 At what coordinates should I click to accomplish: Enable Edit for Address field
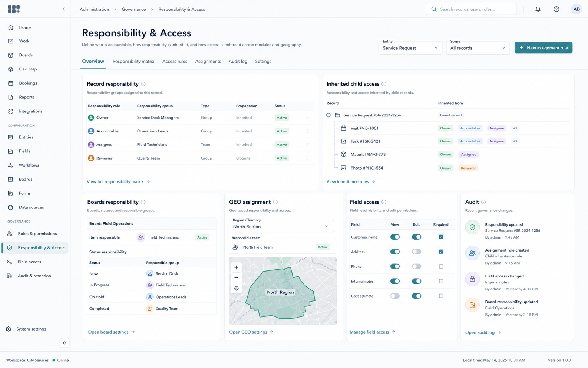[416, 252]
